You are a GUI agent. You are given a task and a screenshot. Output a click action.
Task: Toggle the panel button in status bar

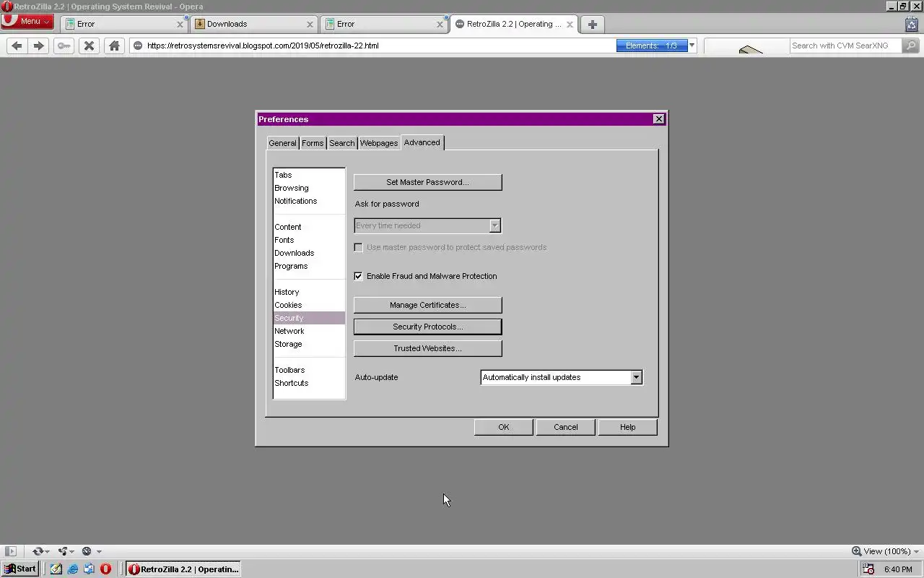[11, 551]
